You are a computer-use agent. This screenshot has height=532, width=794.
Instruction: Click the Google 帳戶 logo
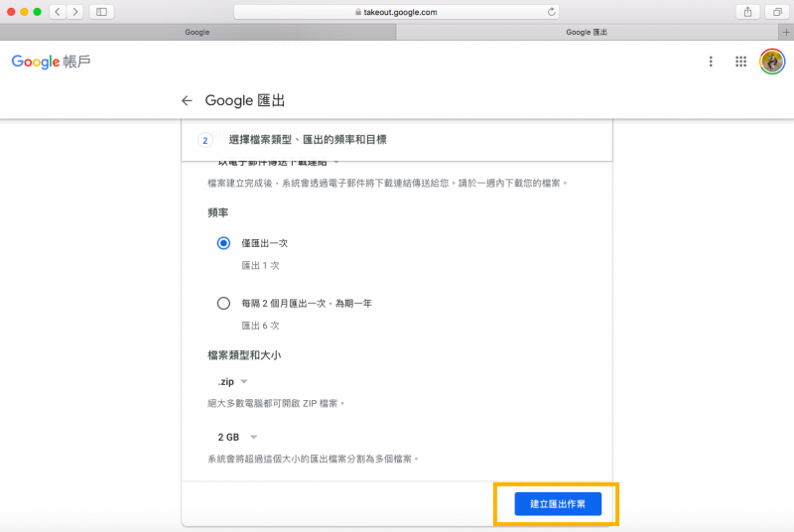pos(52,62)
